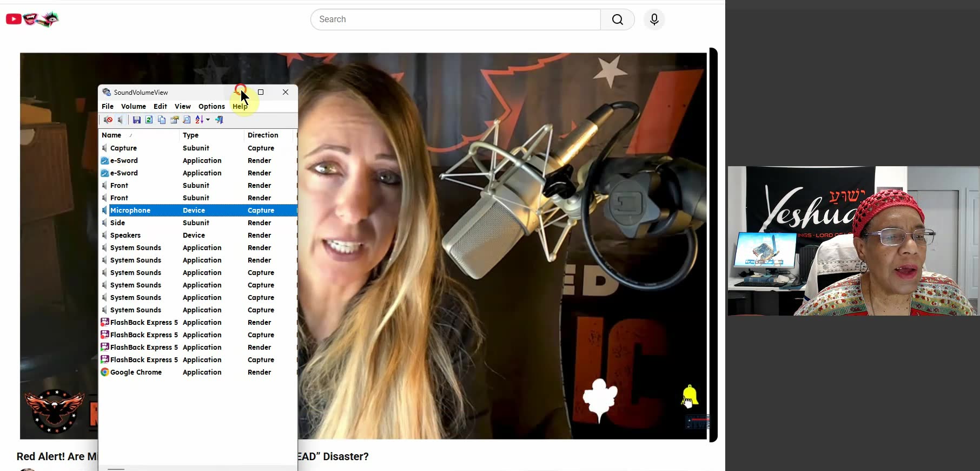Screen dimensions: 980x471
Task: Click the Copy selected items toolbar icon
Action: 162,120
